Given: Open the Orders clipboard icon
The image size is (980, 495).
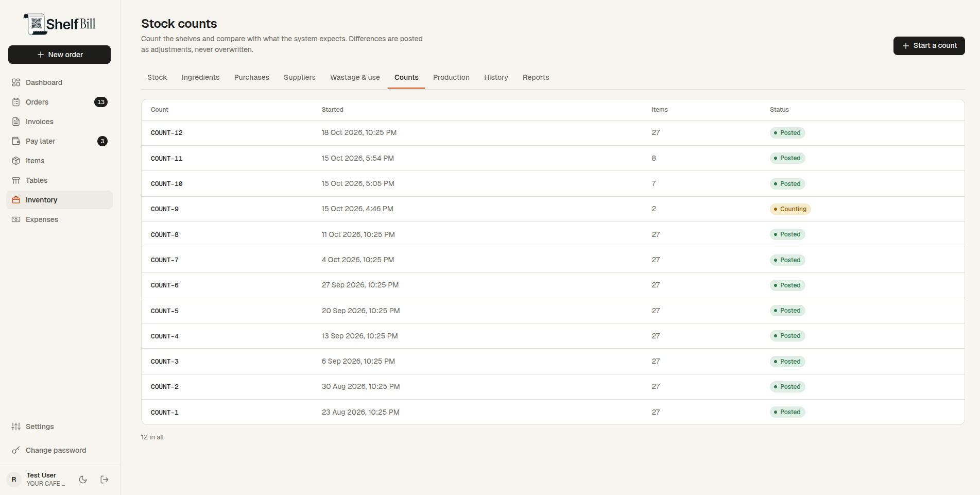Looking at the screenshot, I should tap(16, 102).
